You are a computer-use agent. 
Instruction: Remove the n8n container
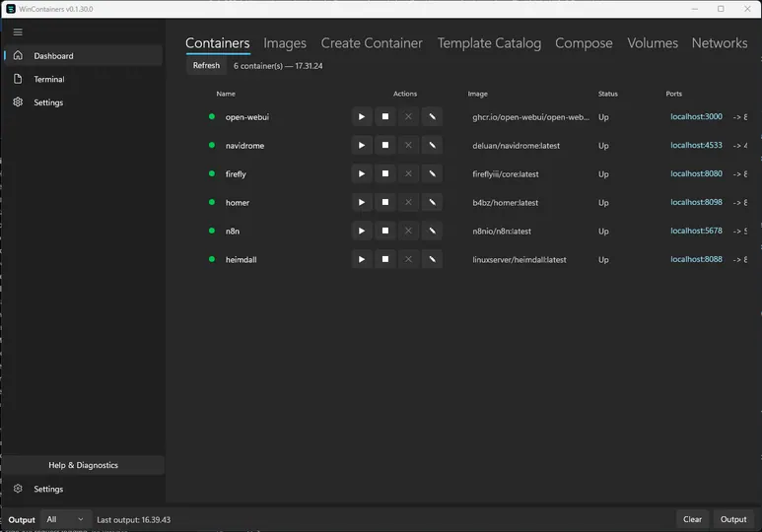pyautogui.click(x=408, y=231)
